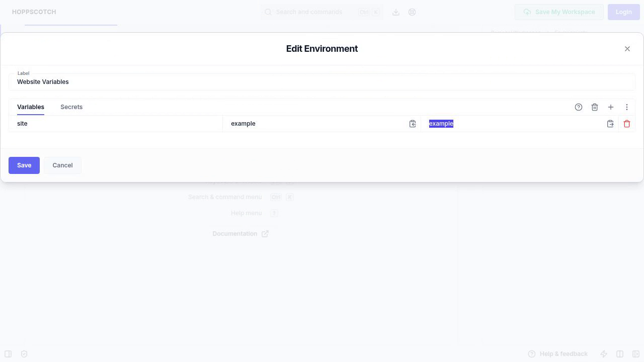Image resolution: width=644 pixels, height=362 pixels.
Task: Switch to the Secrets tab
Action: 71,107
